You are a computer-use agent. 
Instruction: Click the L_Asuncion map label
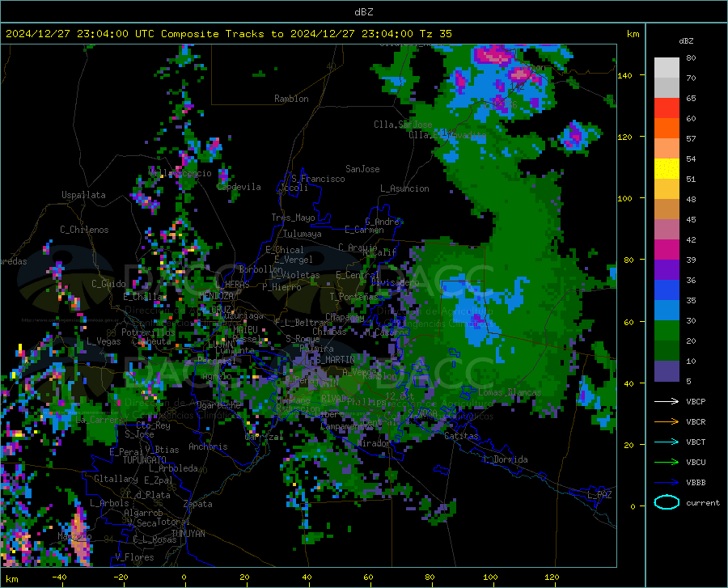tap(404, 188)
